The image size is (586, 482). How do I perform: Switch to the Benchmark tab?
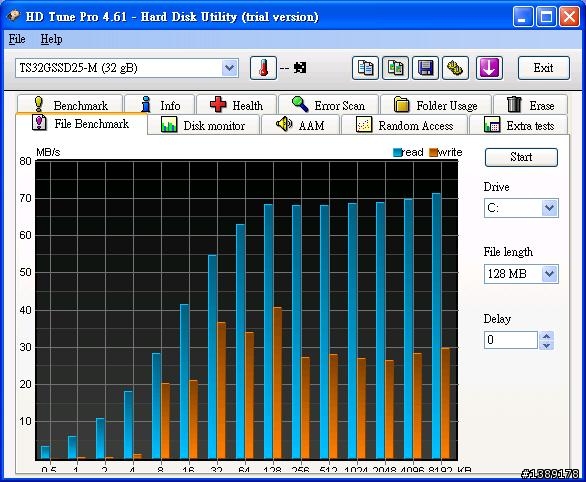click(x=70, y=104)
